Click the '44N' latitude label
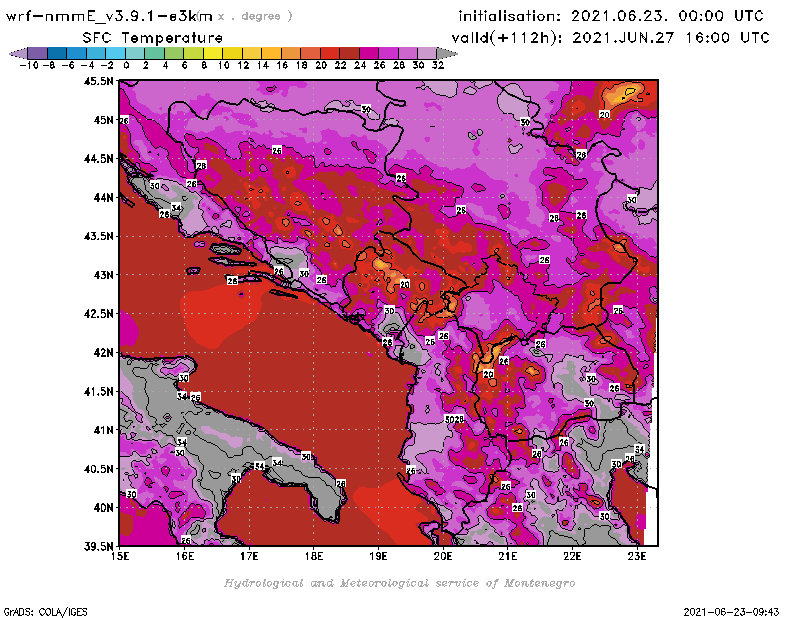800x618 pixels. click(103, 197)
